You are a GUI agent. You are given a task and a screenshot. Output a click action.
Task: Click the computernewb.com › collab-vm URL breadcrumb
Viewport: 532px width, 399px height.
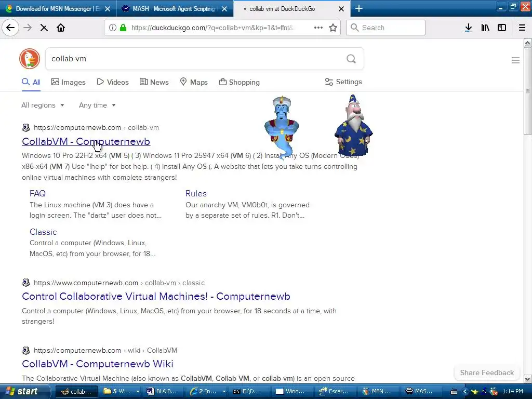pyautogui.click(x=96, y=128)
